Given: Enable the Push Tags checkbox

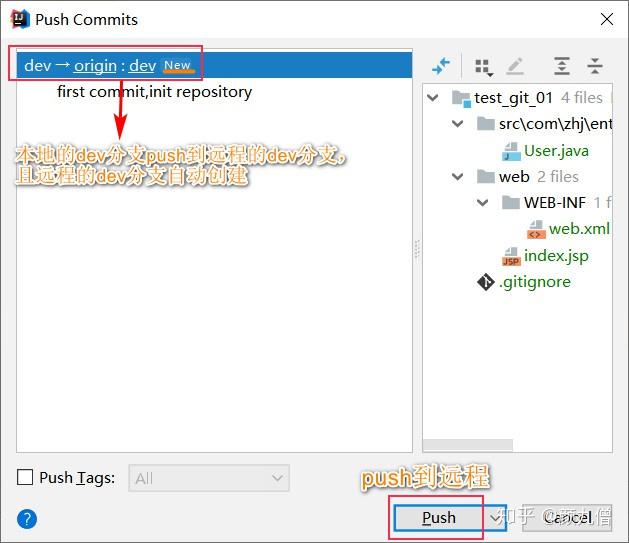Looking at the screenshot, I should pyautogui.click(x=25, y=477).
